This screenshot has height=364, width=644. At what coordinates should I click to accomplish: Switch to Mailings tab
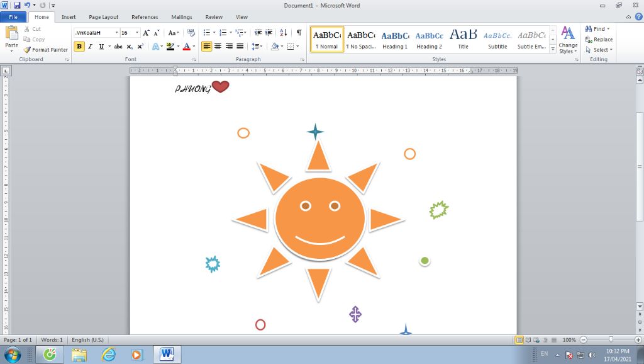coord(182,17)
